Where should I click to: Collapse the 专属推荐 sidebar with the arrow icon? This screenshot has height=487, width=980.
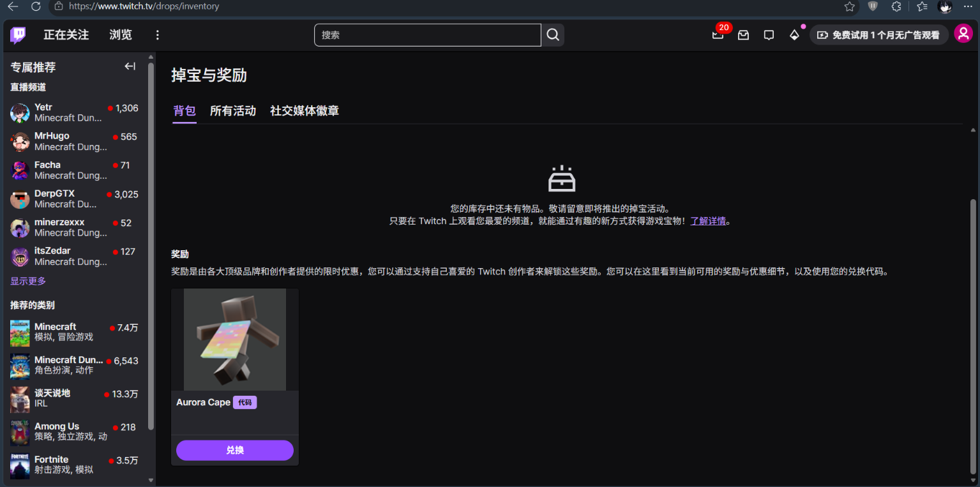[130, 66]
